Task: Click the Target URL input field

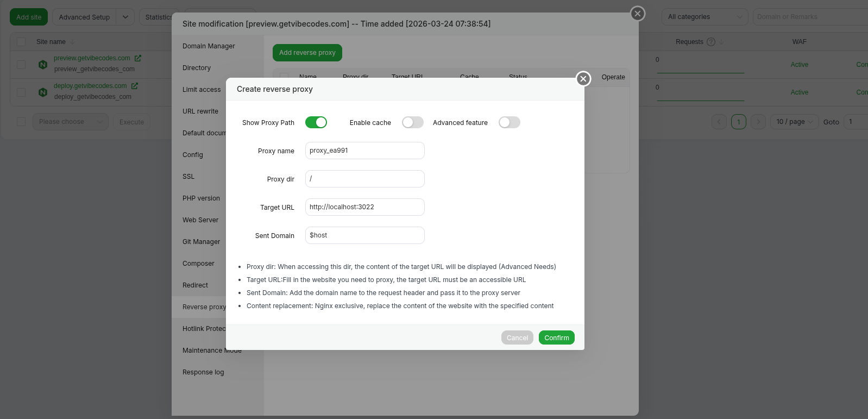Action: [x=364, y=207]
